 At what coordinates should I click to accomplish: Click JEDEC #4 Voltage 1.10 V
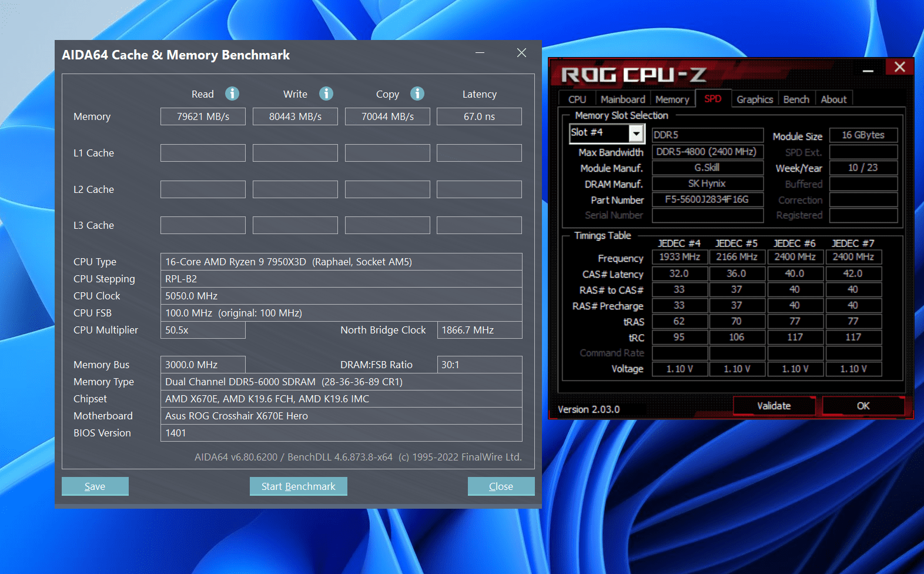tap(679, 369)
